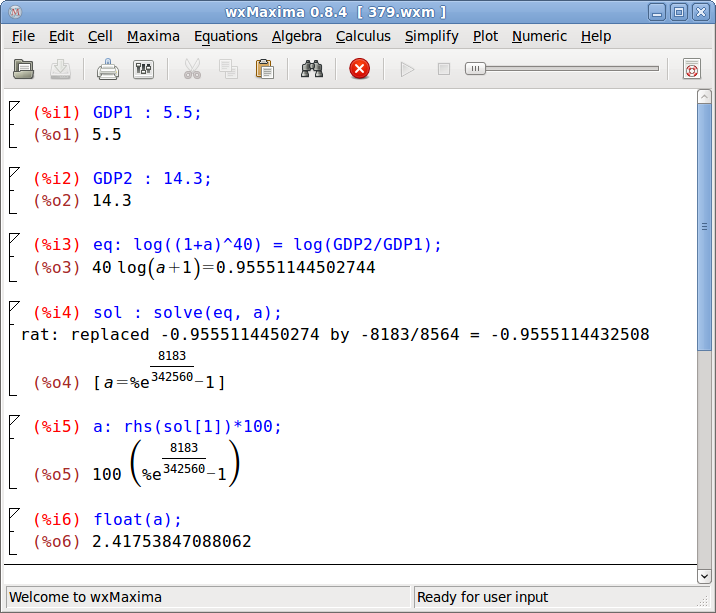The height and width of the screenshot is (613, 716).
Task: Click the Help lifebuoy toolbar icon
Action: (x=692, y=69)
